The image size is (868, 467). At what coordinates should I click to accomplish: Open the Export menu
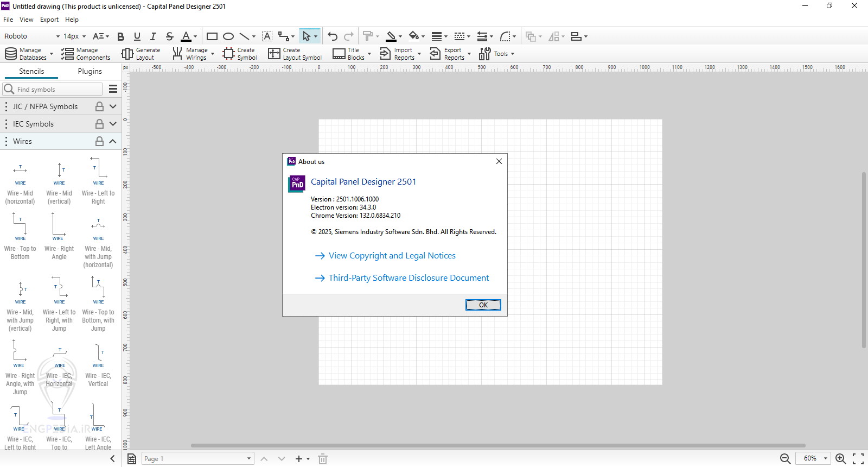point(49,20)
